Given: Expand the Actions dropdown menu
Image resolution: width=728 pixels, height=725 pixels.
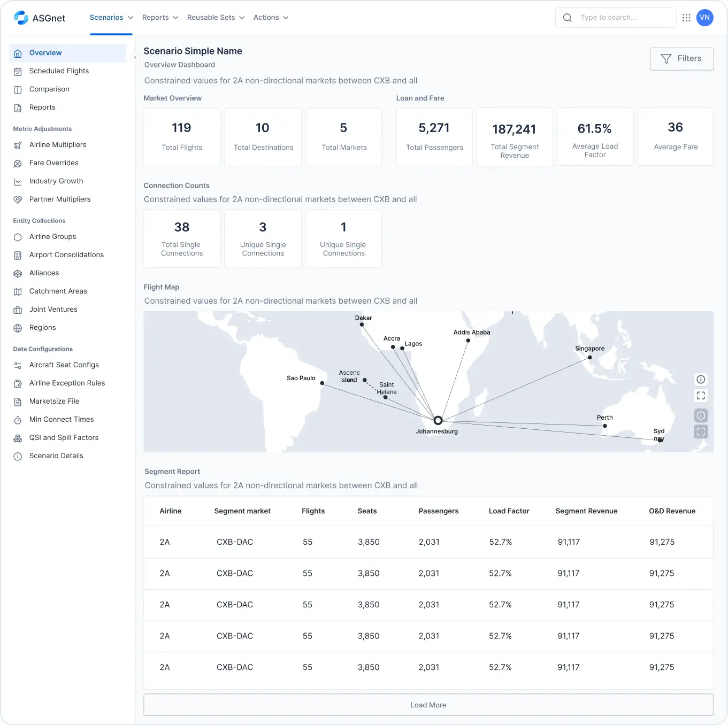Looking at the screenshot, I should (x=271, y=18).
